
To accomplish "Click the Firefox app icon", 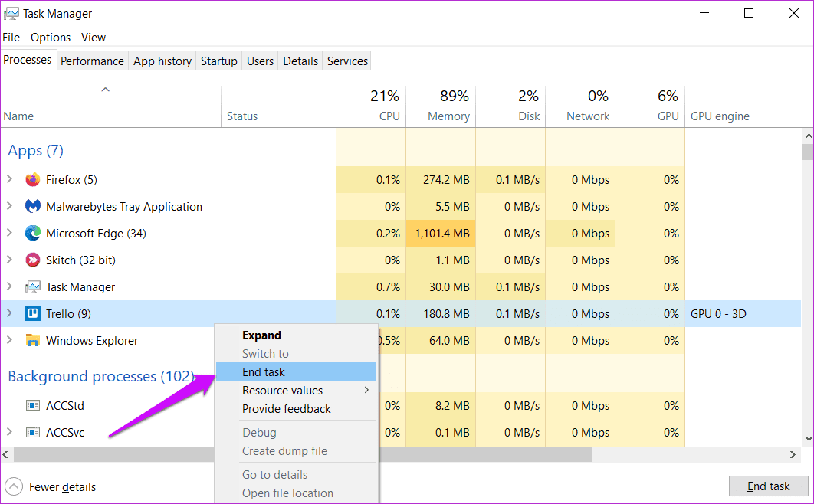I will pyautogui.click(x=33, y=180).
